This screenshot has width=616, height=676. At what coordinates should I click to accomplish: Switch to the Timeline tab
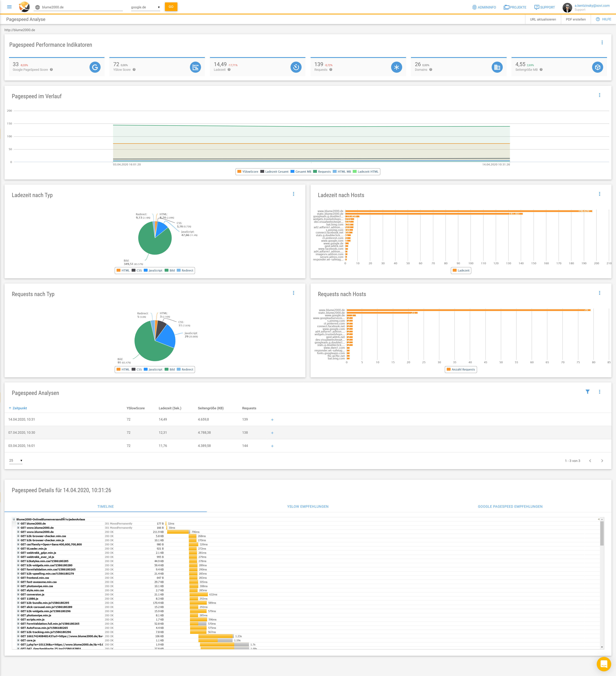click(106, 507)
